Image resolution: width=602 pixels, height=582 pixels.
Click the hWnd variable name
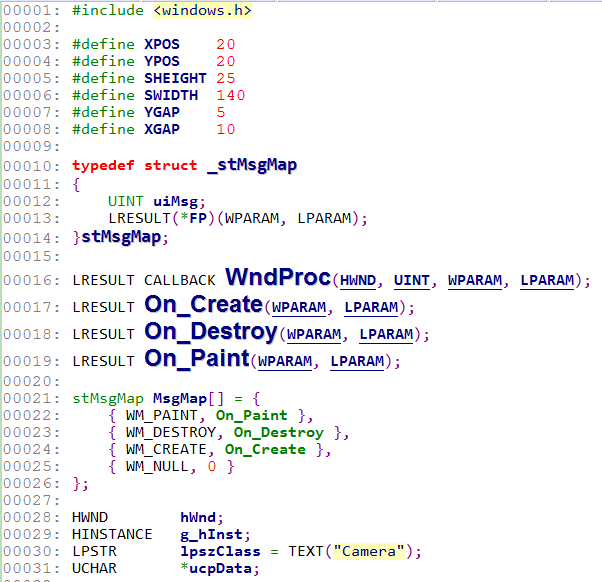pyautogui.click(x=198, y=518)
